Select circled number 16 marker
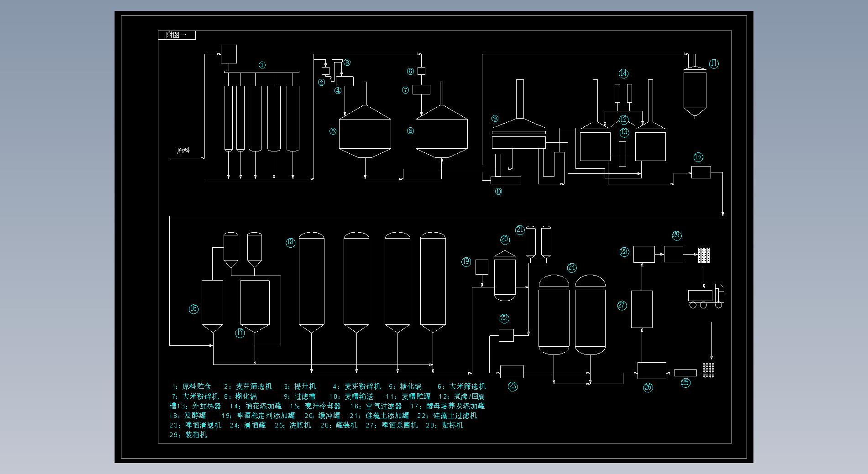 click(x=193, y=309)
